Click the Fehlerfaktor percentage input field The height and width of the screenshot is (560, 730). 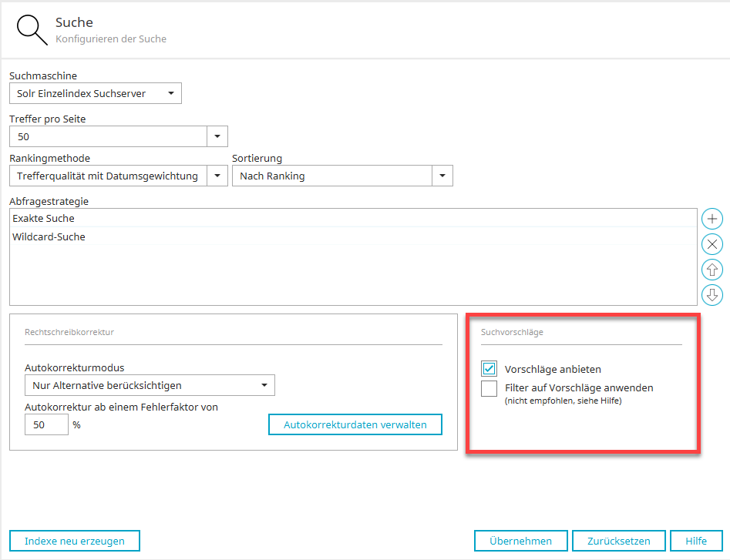46,424
